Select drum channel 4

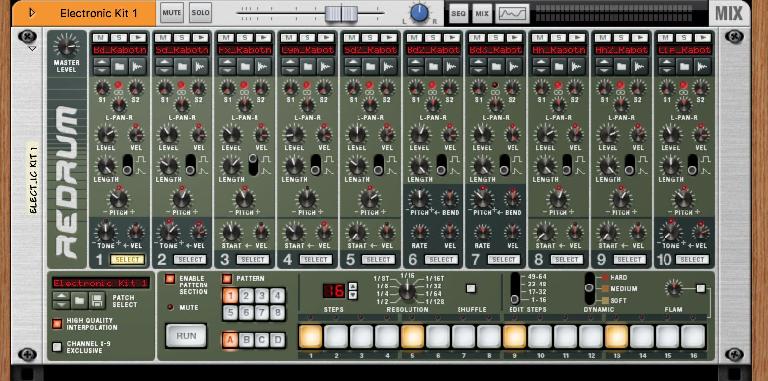(x=316, y=260)
